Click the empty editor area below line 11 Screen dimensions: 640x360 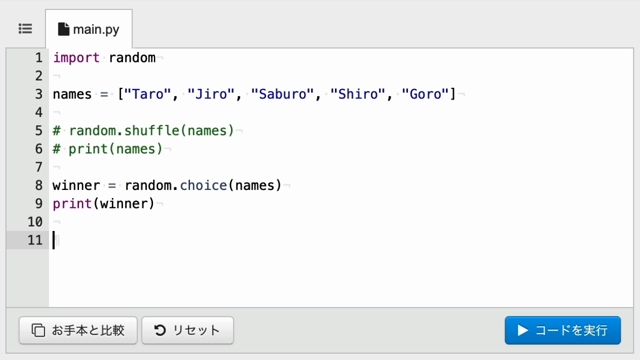click(341, 278)
